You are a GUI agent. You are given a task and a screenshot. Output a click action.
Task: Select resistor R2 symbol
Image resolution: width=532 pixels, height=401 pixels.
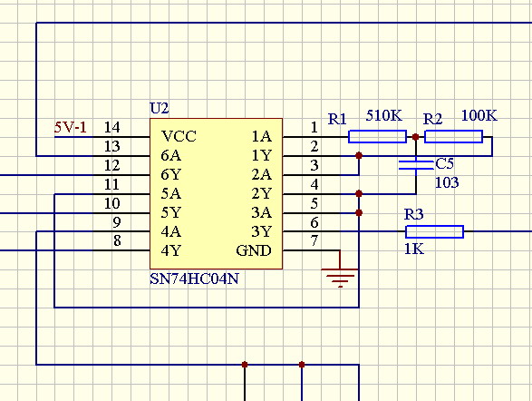(x=454, y=136)
